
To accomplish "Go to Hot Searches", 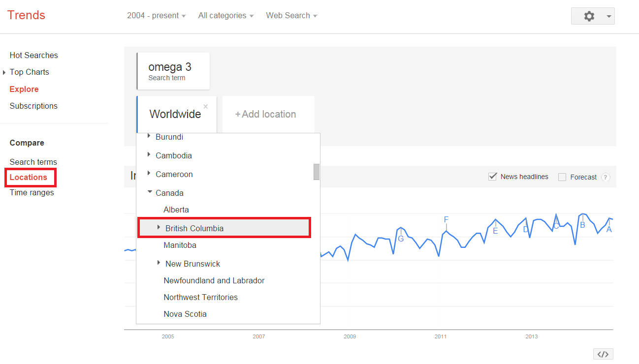I will pos(33,55).
